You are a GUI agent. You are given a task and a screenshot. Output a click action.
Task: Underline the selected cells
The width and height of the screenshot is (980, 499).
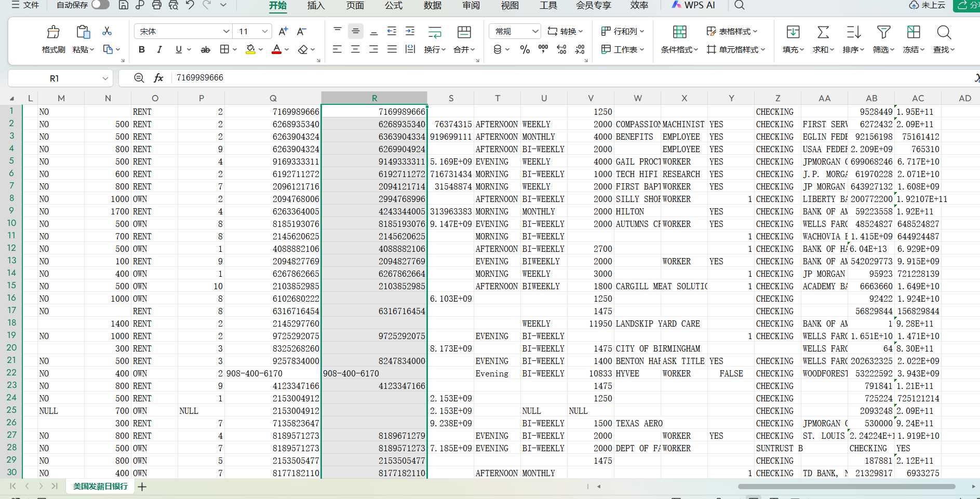point(179,49)
